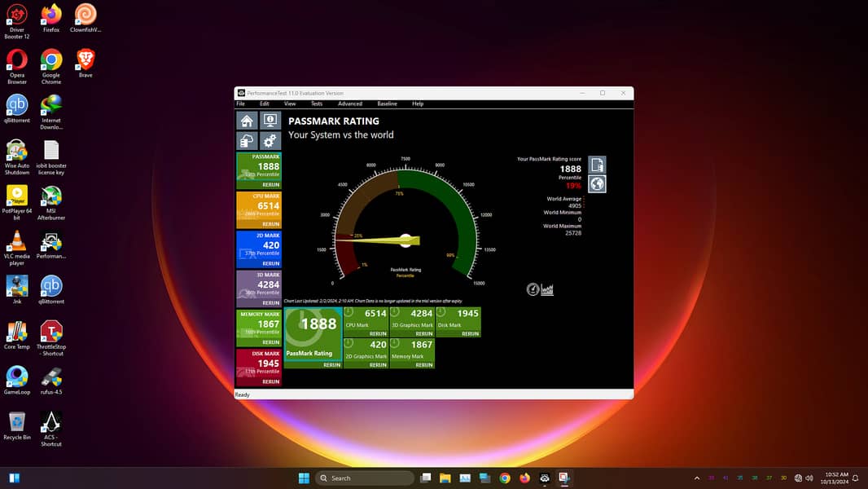Open Brave desktop shortcut
868x489 pixels.
point(85,63)
